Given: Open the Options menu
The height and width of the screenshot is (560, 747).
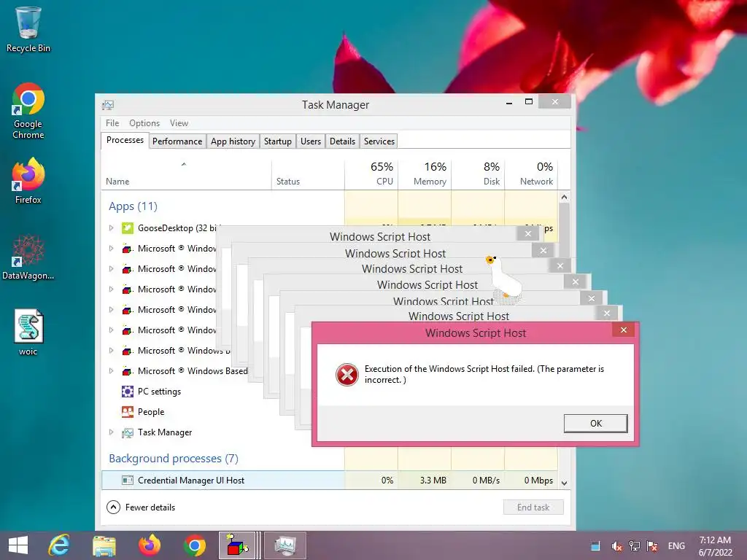Looking at the screenshot, I should click(x=144, y=122).
